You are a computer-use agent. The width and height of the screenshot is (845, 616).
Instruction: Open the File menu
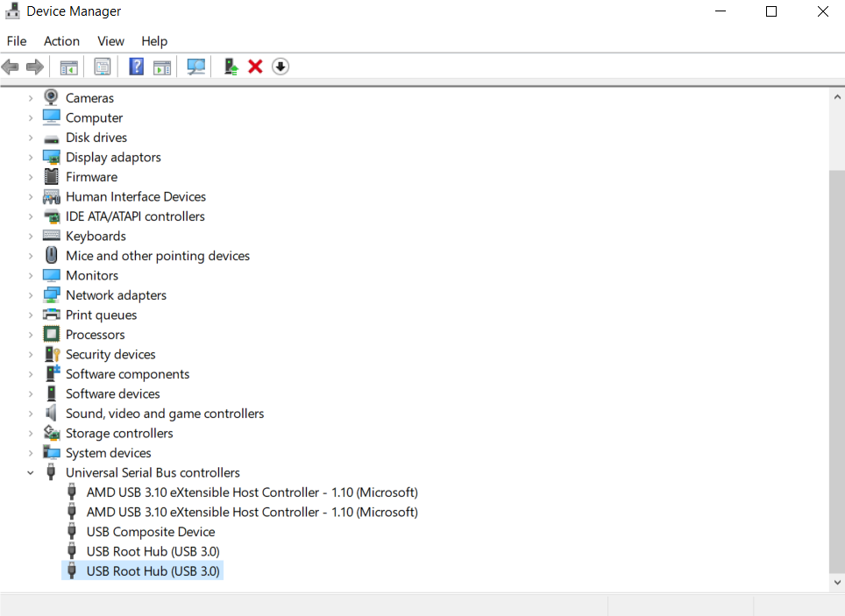pyautogui.click(x=17, y=41)
